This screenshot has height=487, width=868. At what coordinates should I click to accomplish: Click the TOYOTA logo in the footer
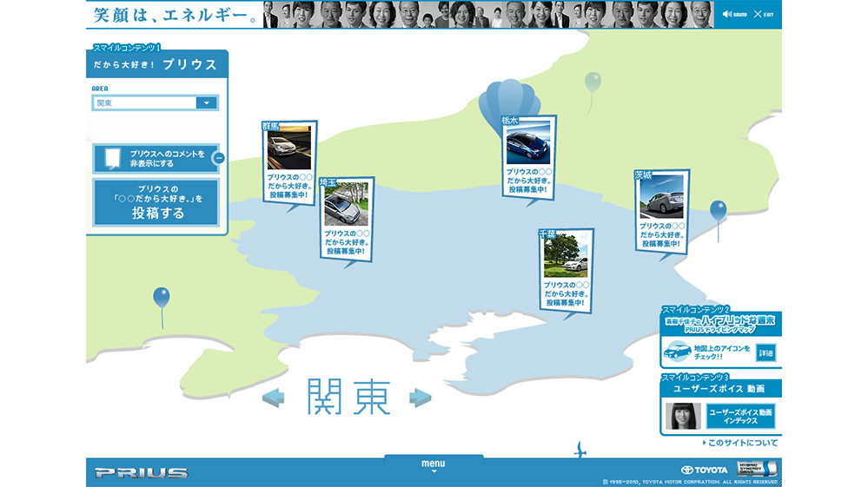[x=704, y=470]
